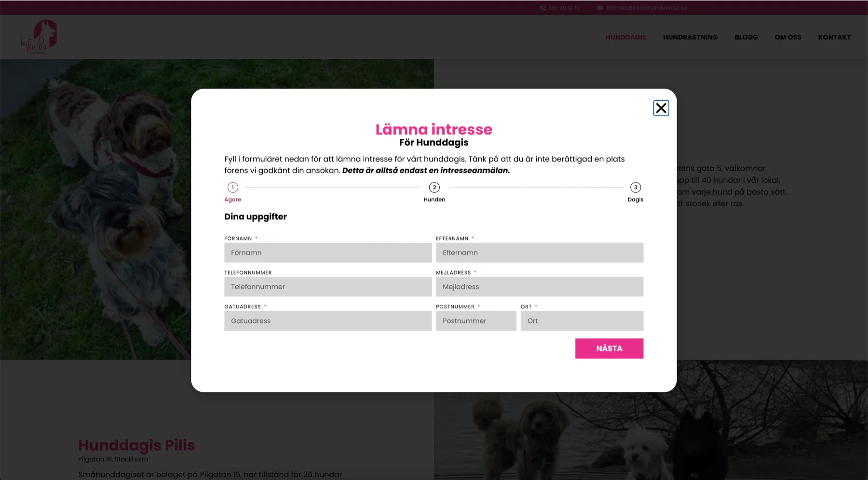Click the phone icon in top bar
The width and height of the screenshot is (868, 480).
pos(543,8)
